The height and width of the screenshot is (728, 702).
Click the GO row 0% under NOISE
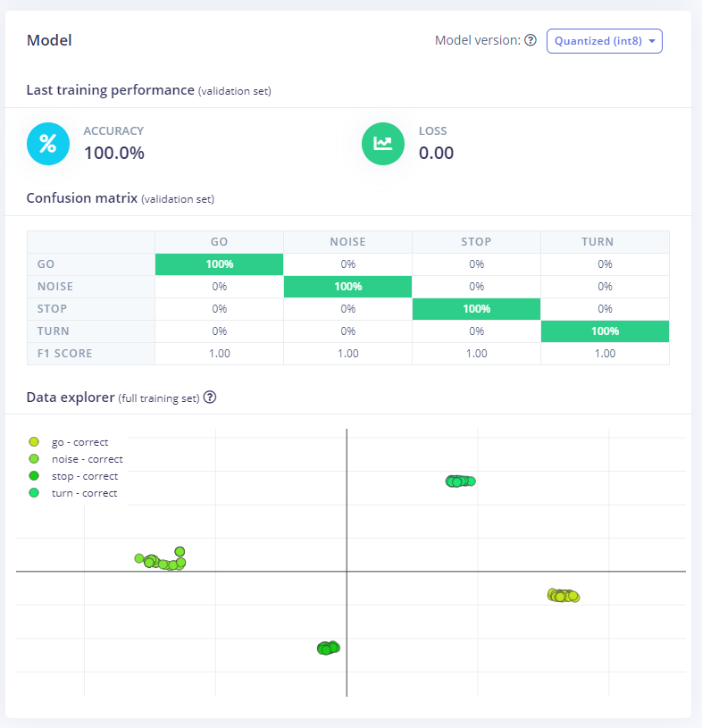tap(347, 264)
